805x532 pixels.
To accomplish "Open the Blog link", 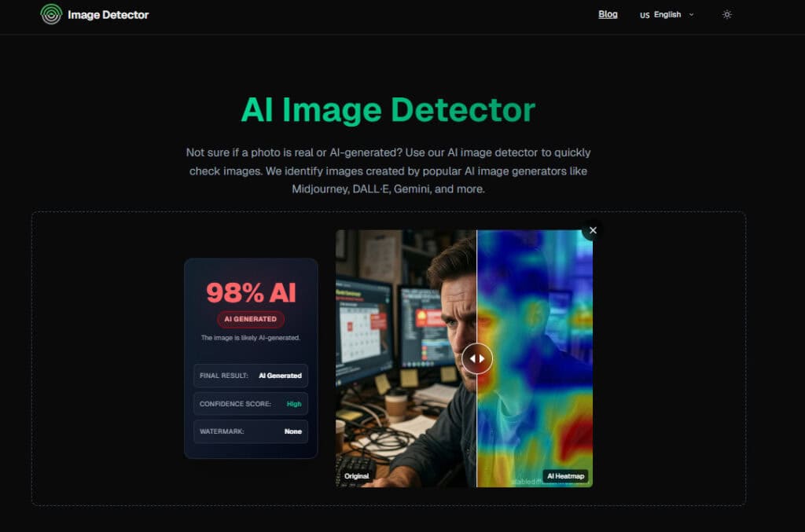I will [x=608, y=14].
